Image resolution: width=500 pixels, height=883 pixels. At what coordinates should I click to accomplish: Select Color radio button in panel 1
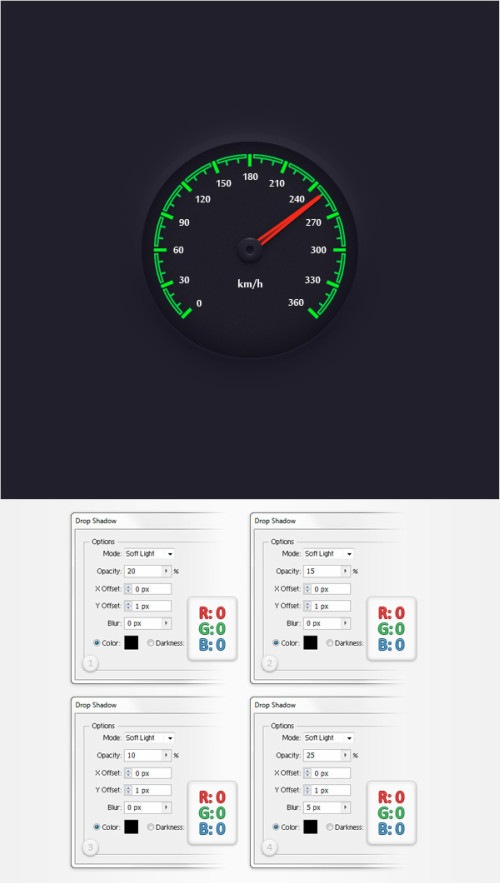click(x=96, y=643)
